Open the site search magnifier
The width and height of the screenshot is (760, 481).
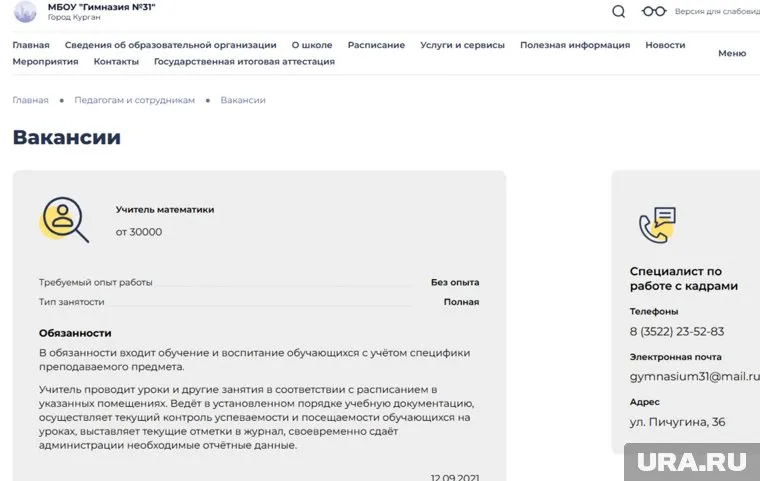coord(618,12)
